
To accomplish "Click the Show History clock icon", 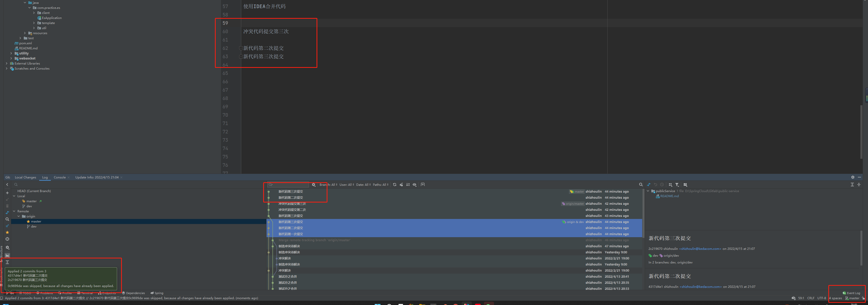I will [662, 185].
